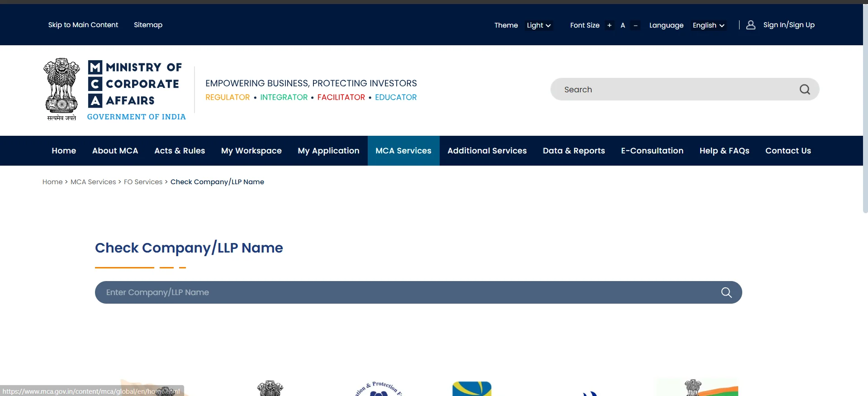
Task: Click the header Search input field
Action: (685, 89)
